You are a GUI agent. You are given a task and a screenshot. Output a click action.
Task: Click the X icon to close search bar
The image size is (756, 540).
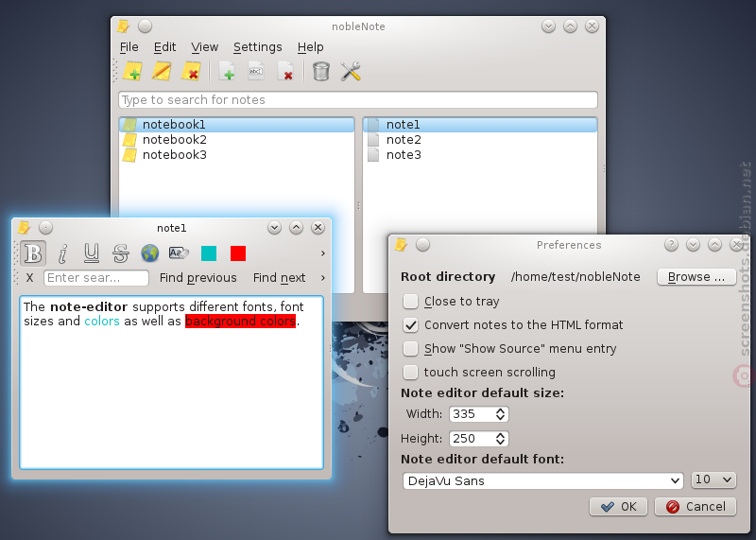(x=30, y=278)
